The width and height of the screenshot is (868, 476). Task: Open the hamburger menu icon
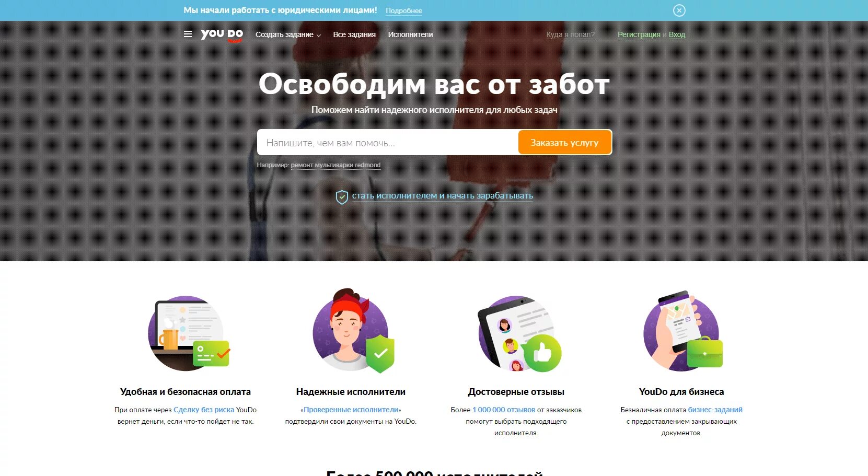(x=188, y=34)
